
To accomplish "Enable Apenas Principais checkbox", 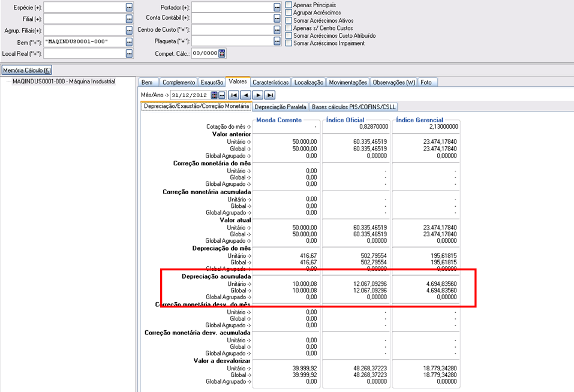I will [289, 5].
